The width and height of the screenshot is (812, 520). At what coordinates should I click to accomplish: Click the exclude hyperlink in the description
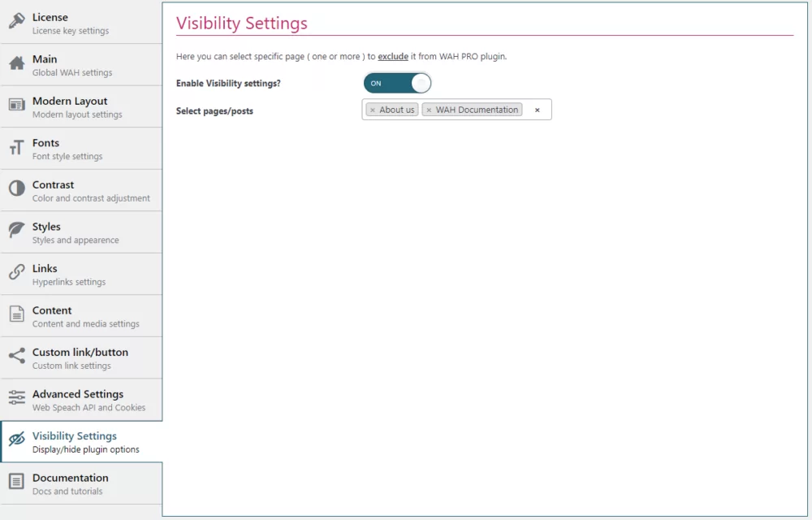(x=393, y=56)
